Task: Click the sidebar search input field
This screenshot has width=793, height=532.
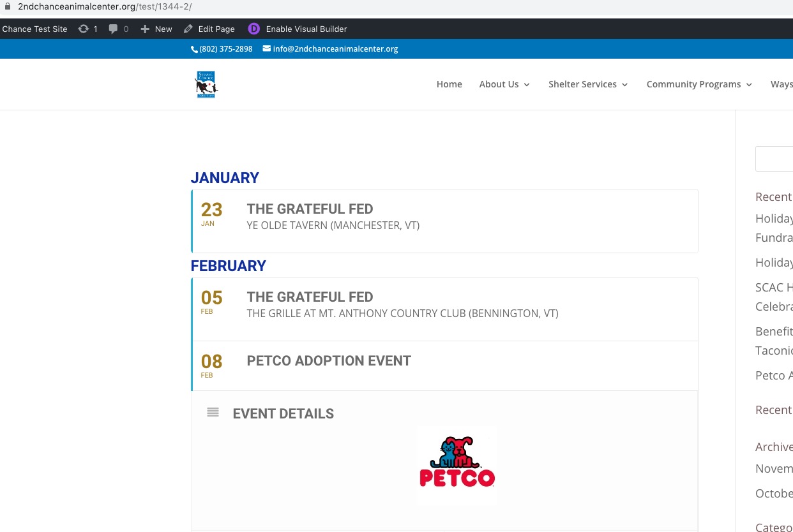Action: 774,159
